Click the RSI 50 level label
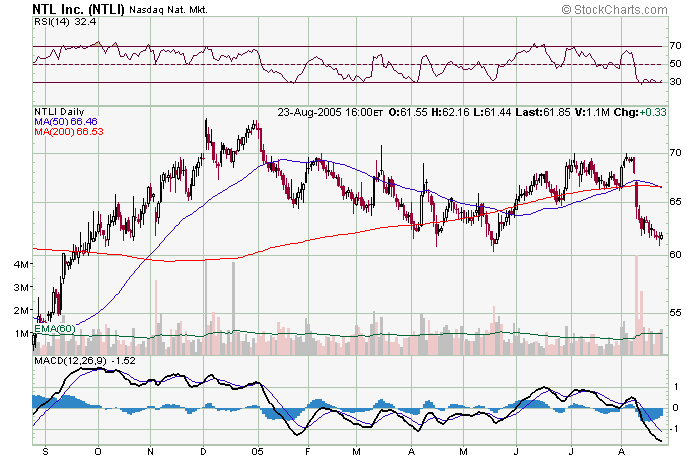 (x=675, y=64)
